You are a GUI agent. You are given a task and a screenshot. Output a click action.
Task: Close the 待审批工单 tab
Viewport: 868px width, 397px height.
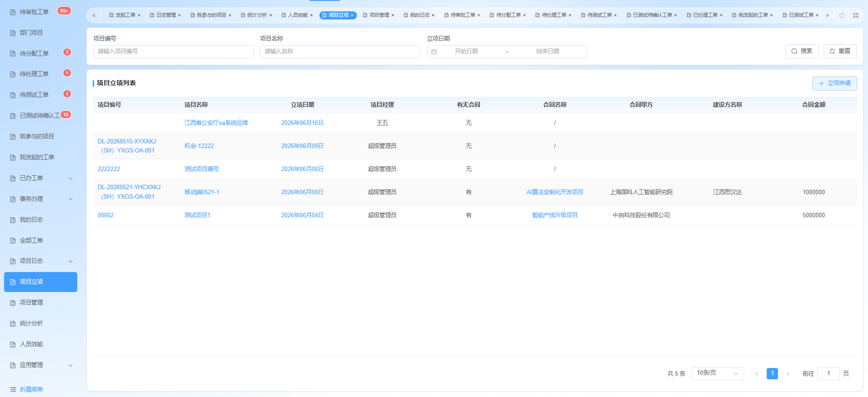479,15
